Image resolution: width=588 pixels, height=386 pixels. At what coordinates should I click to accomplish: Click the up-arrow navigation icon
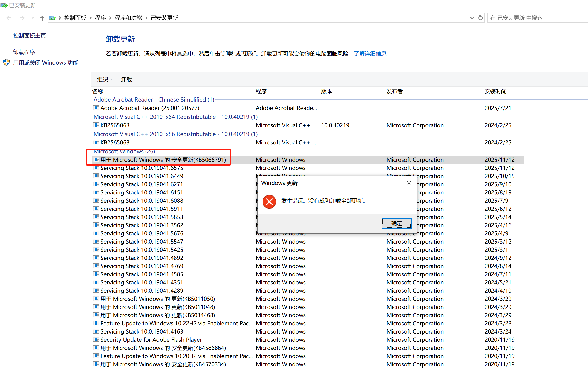[42, 18]
